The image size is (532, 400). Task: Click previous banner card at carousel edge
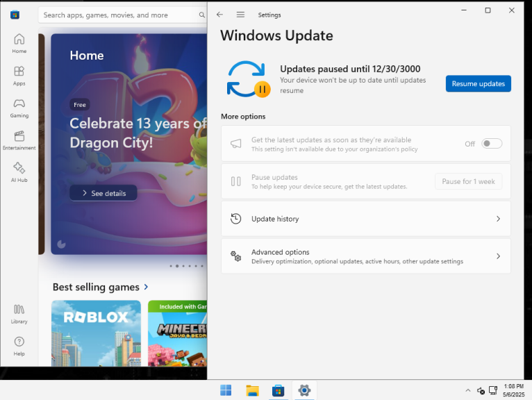[x=42, y=144]
